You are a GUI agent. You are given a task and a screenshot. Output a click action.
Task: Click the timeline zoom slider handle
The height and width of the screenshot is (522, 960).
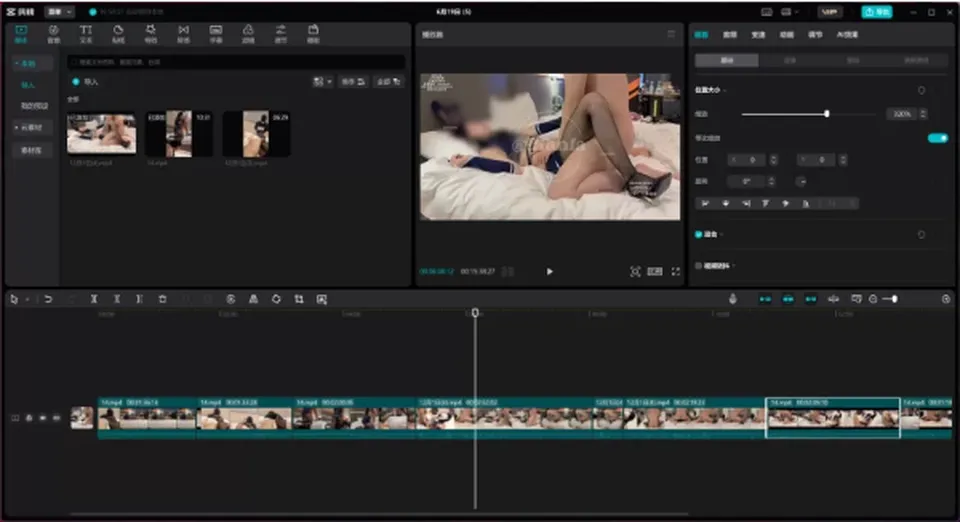pyautogui.click(x=894, y=299)
